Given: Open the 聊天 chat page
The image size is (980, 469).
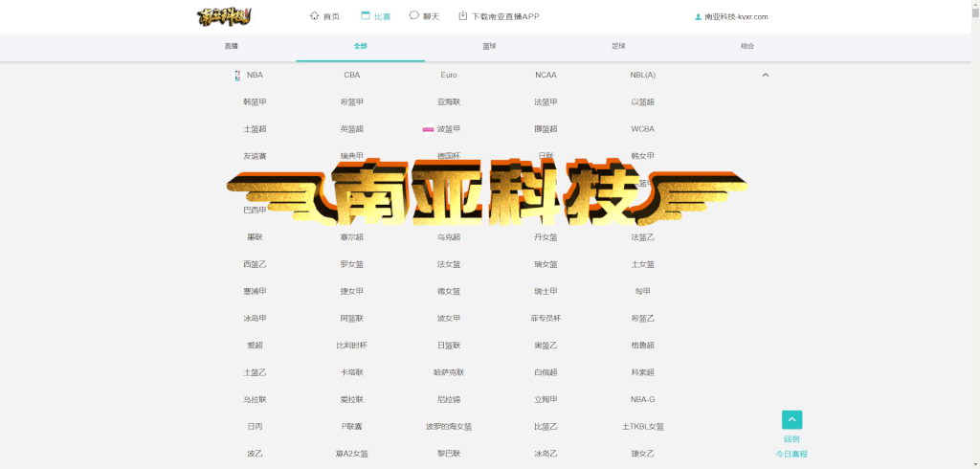Looking at the screenshot, I should (x=424, y=16).
